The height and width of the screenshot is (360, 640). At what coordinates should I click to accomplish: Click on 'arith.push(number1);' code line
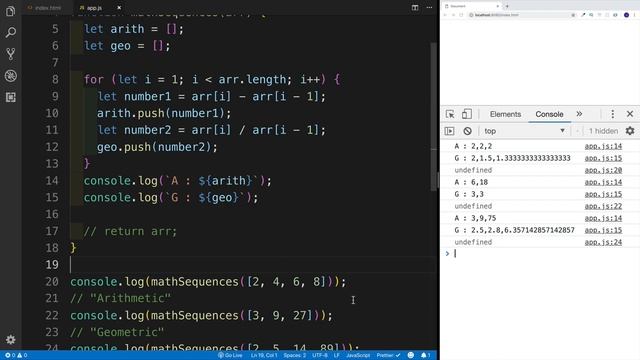point(164,113)
